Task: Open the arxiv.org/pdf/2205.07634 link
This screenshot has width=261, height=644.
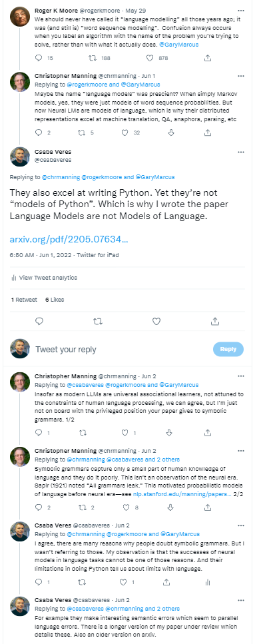Action: [69, 239]
